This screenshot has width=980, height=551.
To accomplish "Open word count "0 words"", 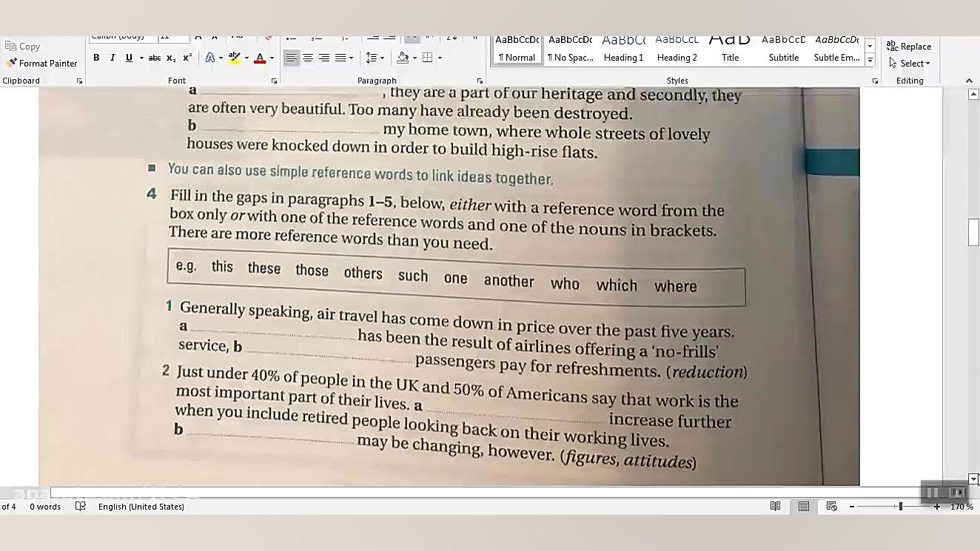I will (45, 507).
